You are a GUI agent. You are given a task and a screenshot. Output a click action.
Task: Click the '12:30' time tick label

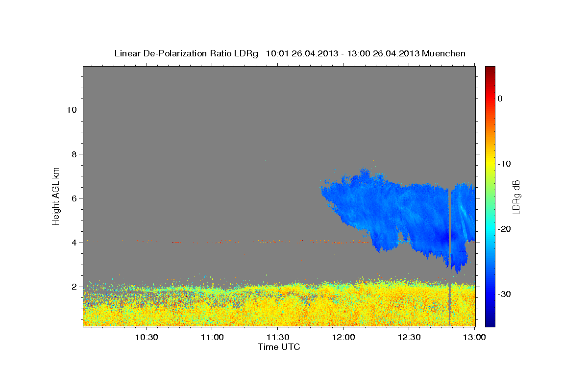(409, 337)
